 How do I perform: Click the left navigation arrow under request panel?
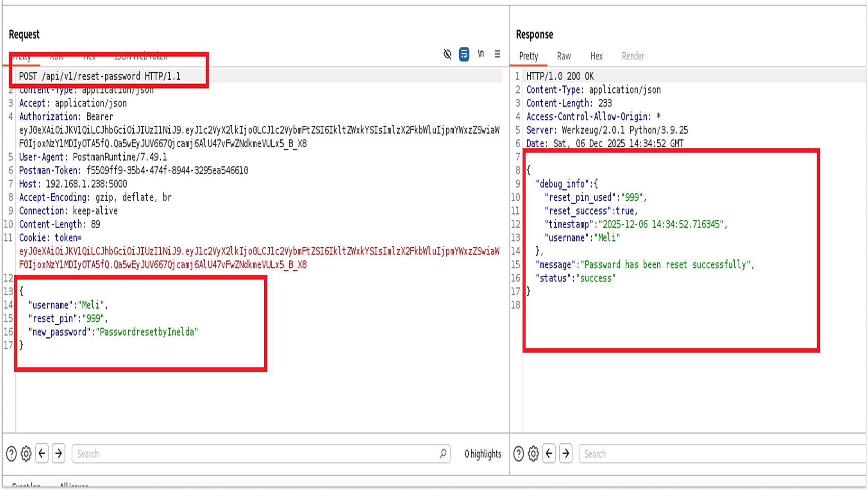[42, 454]
